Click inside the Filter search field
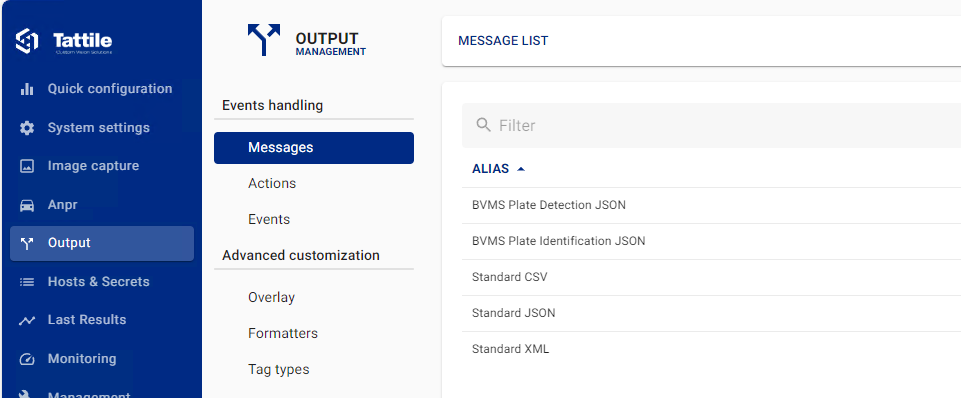This screenshot has width=961, height=398. 711,125
